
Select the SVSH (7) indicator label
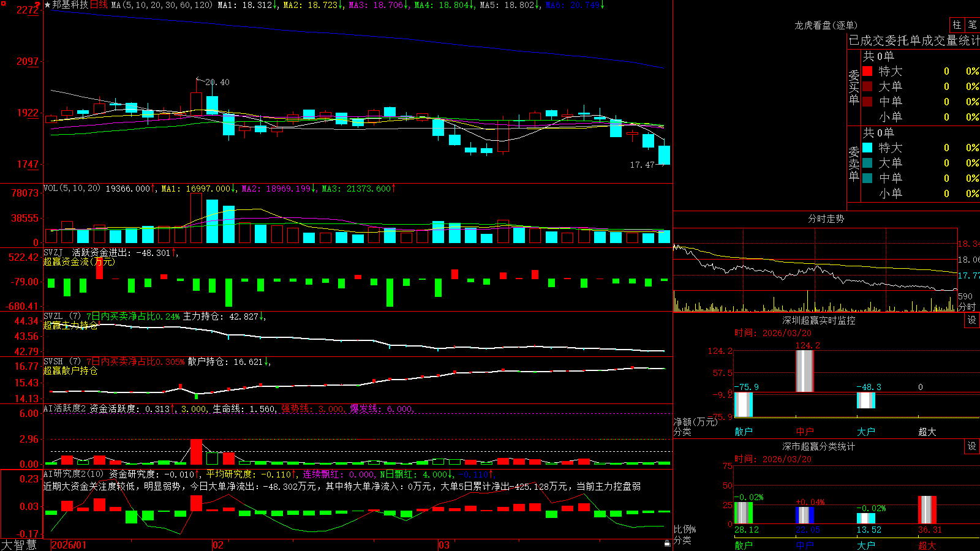(x=62, y=362)
